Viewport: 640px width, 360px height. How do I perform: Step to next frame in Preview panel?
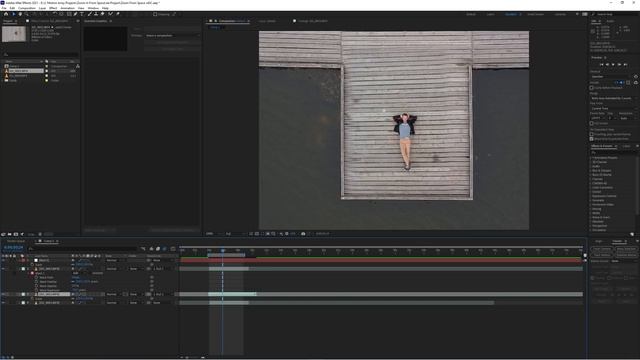tap(619, 65)
